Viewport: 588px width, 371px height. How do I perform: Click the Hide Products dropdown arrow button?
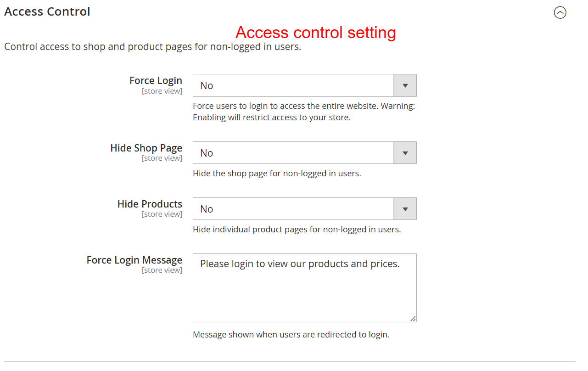[x=405, y=209]
